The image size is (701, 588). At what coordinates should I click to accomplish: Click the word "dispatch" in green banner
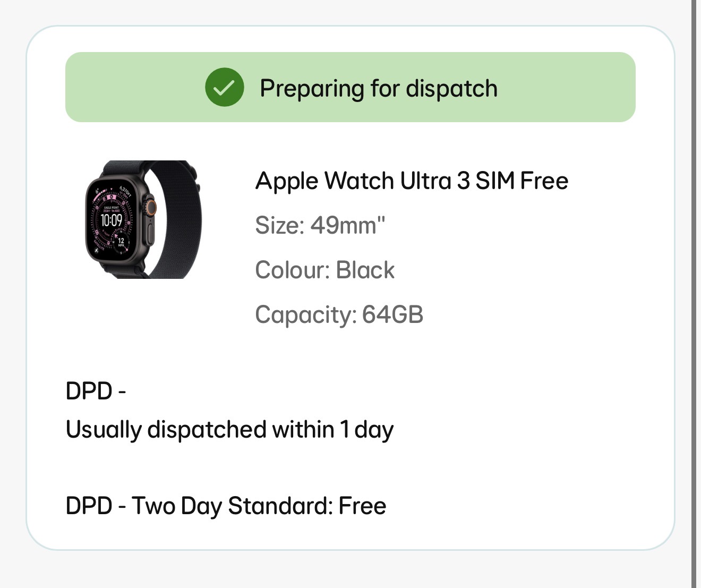coord(451,88)
